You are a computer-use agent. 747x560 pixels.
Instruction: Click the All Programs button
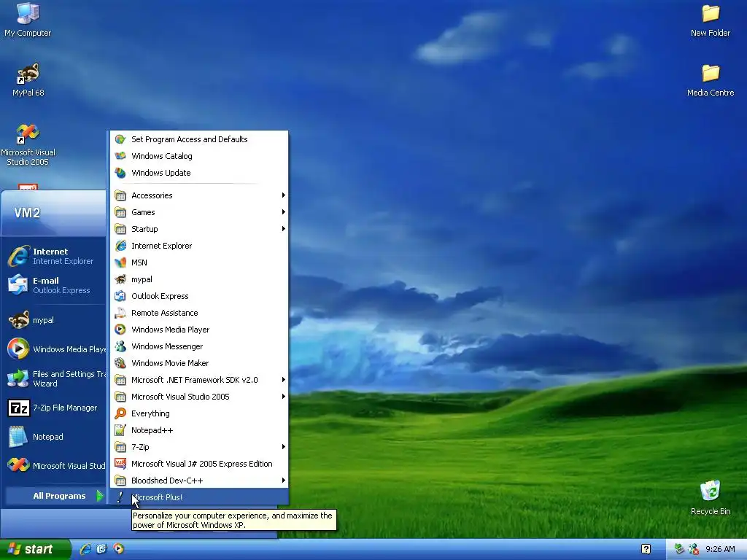(55, 496)
